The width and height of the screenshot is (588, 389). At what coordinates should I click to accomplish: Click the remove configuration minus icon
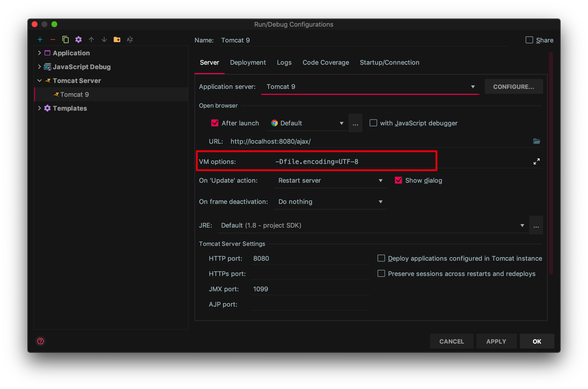(53, 40)
